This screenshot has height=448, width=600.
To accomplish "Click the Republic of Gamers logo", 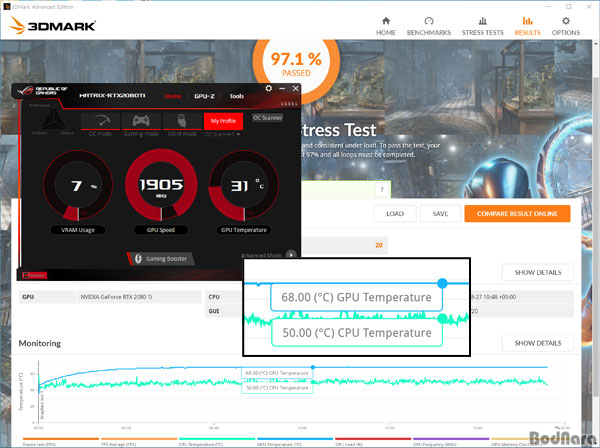I will pos(42,91).
